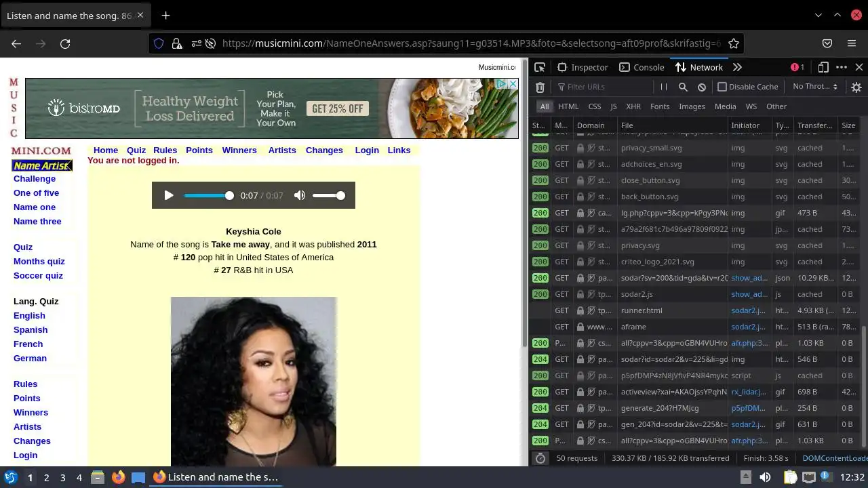Open the request blocking panel icon
The width and height of the screenshot is (868, 488).
[702, 87]
